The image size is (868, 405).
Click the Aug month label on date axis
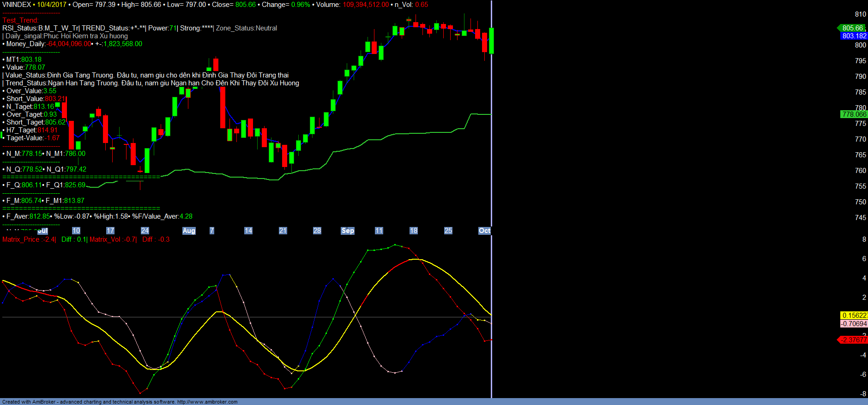pyautogui.click(x=189, y=231)
